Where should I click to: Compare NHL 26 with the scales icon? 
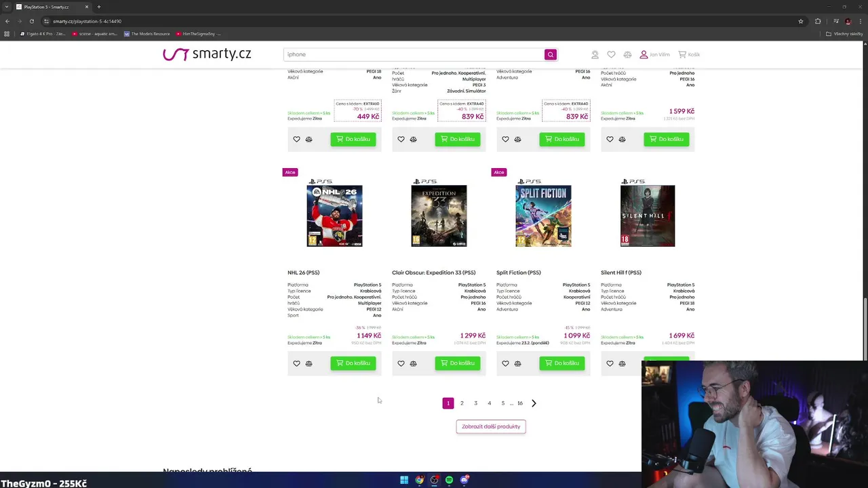[309, 363]
